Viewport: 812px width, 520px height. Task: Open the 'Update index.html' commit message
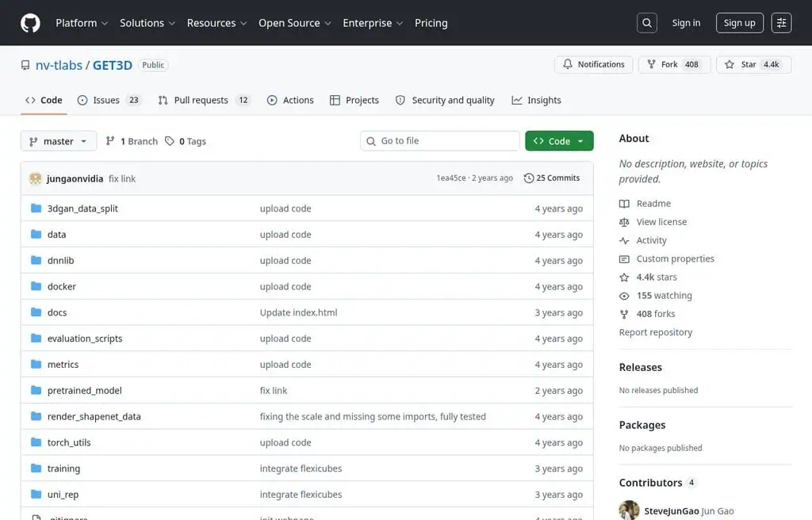coord(298,312)
